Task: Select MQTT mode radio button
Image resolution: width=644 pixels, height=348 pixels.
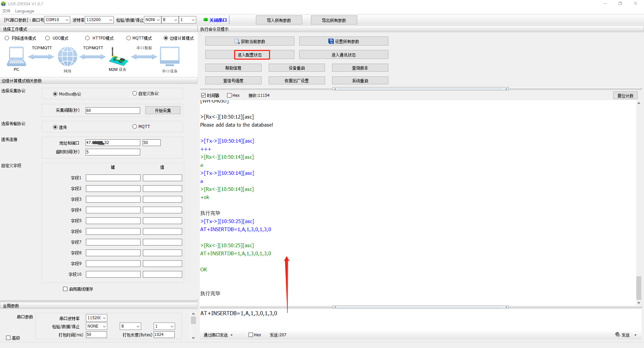Action: coord(128,38)
